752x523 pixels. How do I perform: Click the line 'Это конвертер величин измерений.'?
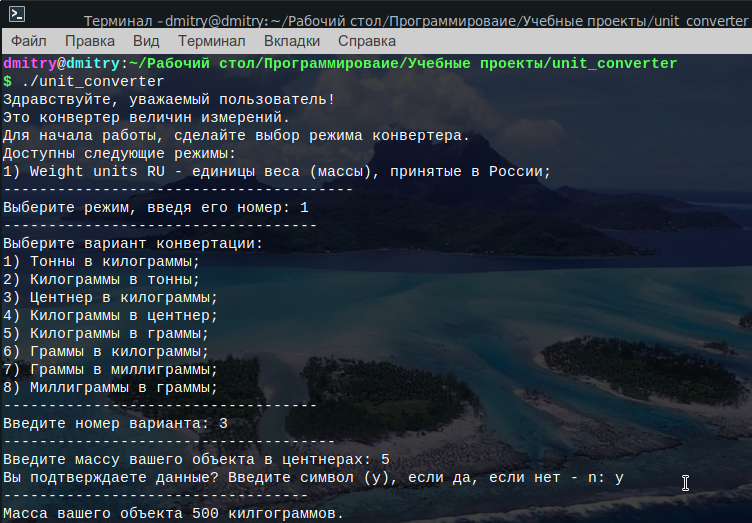(146, 117)
